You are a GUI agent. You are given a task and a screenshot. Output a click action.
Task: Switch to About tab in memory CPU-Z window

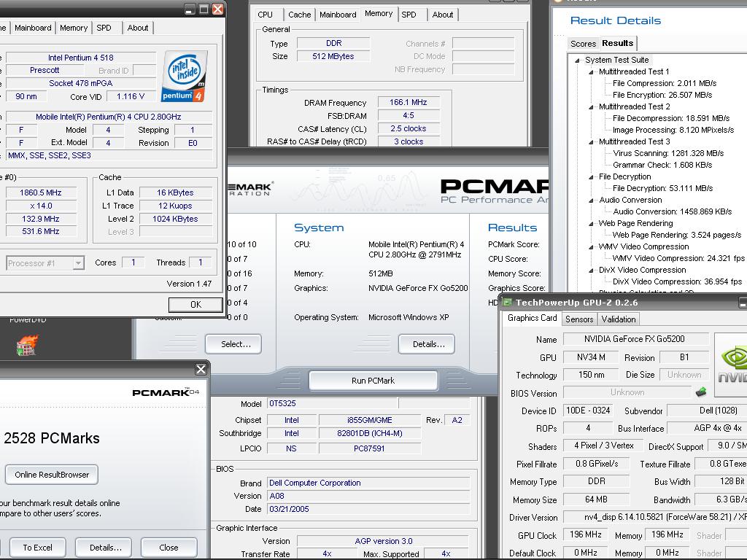click(x=443, y=15)
